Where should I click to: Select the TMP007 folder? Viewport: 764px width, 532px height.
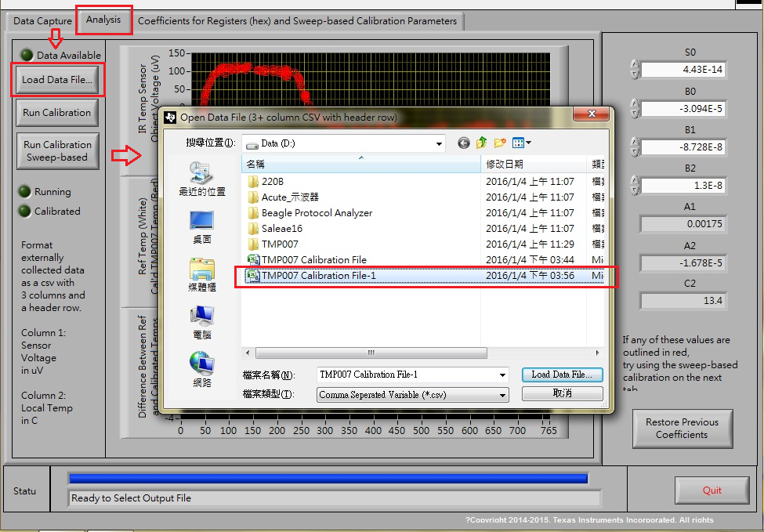tap(273, 244)
